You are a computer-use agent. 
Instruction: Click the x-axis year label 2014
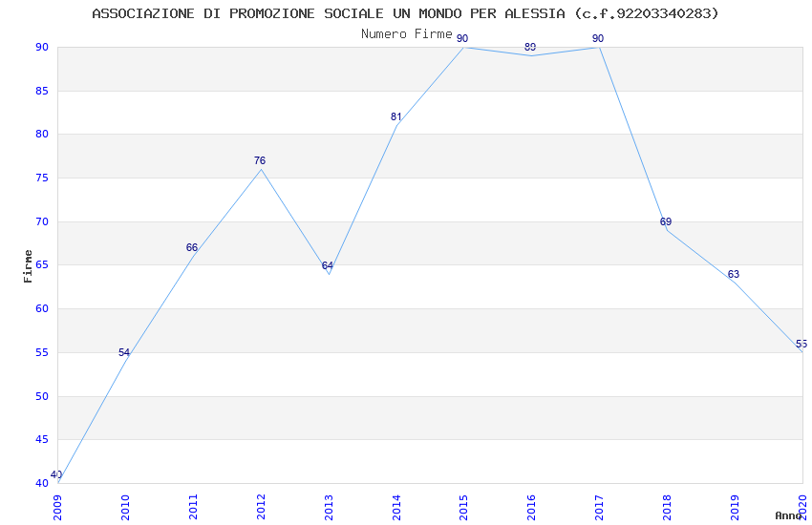pyautogui.click(x=396, y=508)
